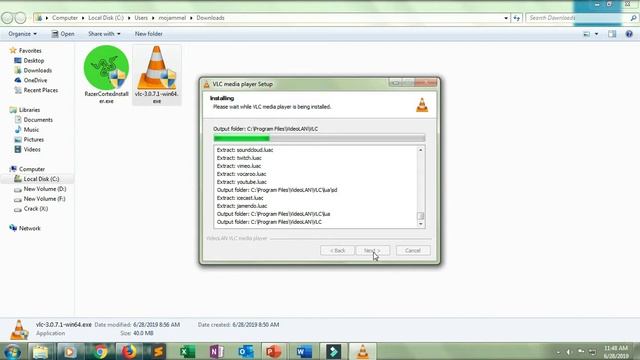Viewport: 640px width, 360px height.
Task: Select Downloads under Favorites
Action: (x=37, y=70)
